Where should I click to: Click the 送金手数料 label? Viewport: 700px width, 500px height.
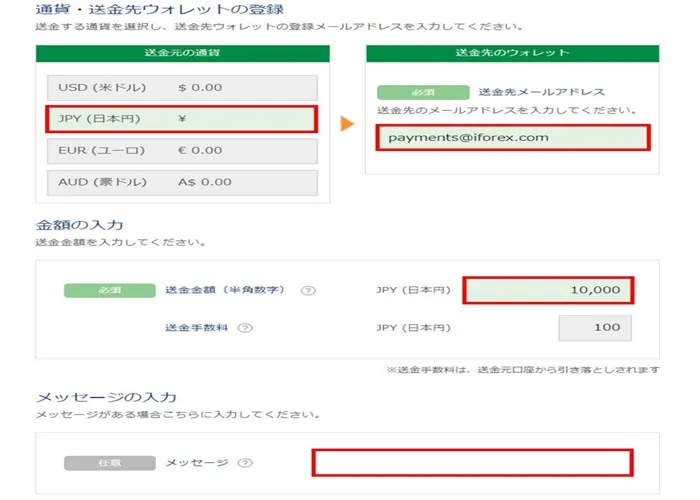click(x=196, y=328)
